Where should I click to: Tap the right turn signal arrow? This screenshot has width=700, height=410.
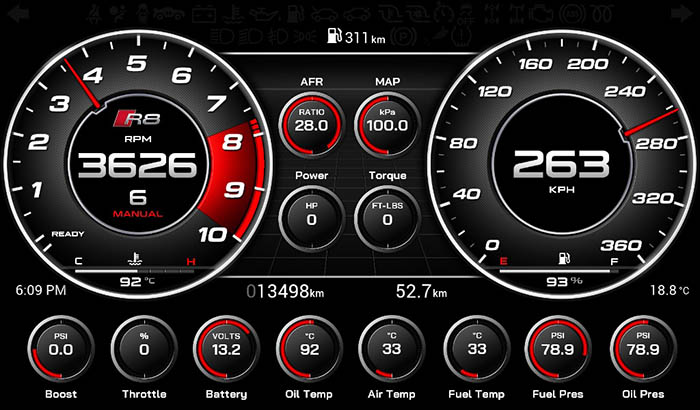[682, 13]
